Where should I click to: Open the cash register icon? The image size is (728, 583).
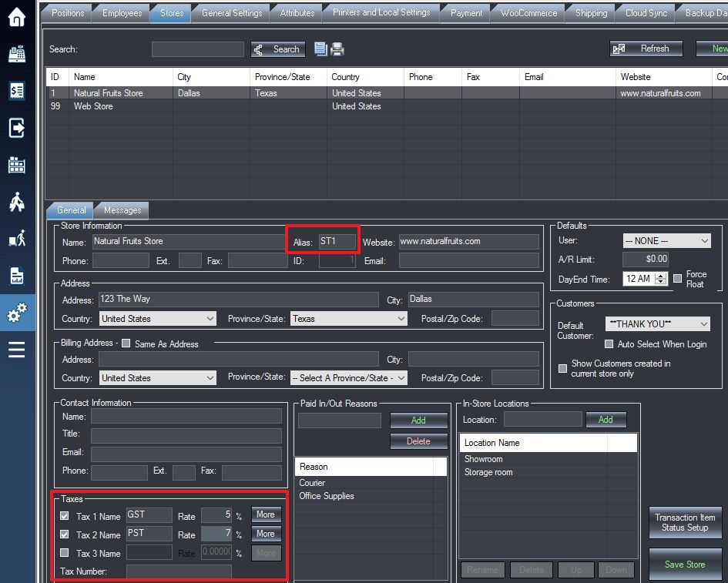click(x=17, y=54)
